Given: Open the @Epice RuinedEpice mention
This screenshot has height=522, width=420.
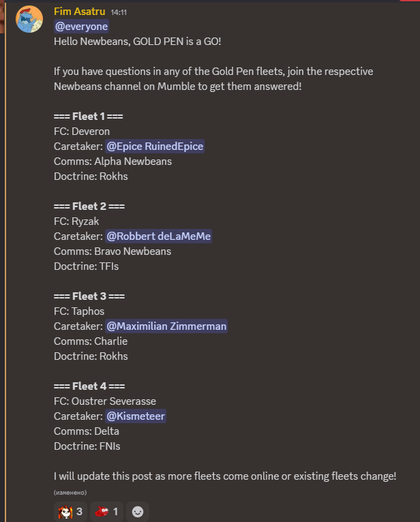Looking at the screenshot, I should 155,147.
